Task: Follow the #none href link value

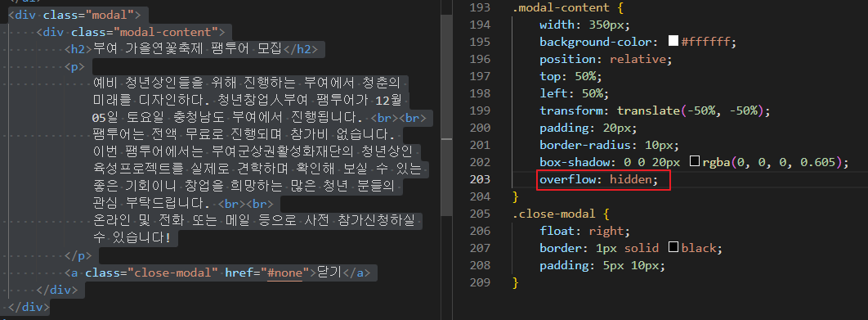Action: pos(284,273)
